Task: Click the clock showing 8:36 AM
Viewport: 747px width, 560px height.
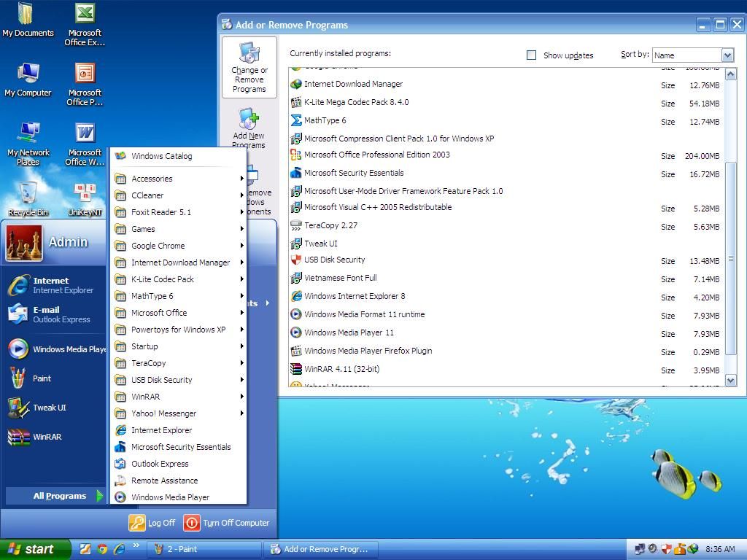Action: point(720,549)
